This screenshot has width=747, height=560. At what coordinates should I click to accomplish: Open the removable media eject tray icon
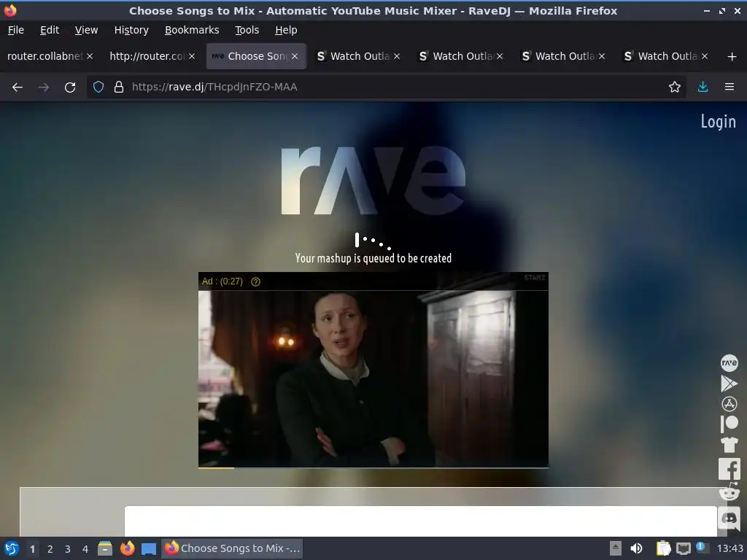point(616,548)
